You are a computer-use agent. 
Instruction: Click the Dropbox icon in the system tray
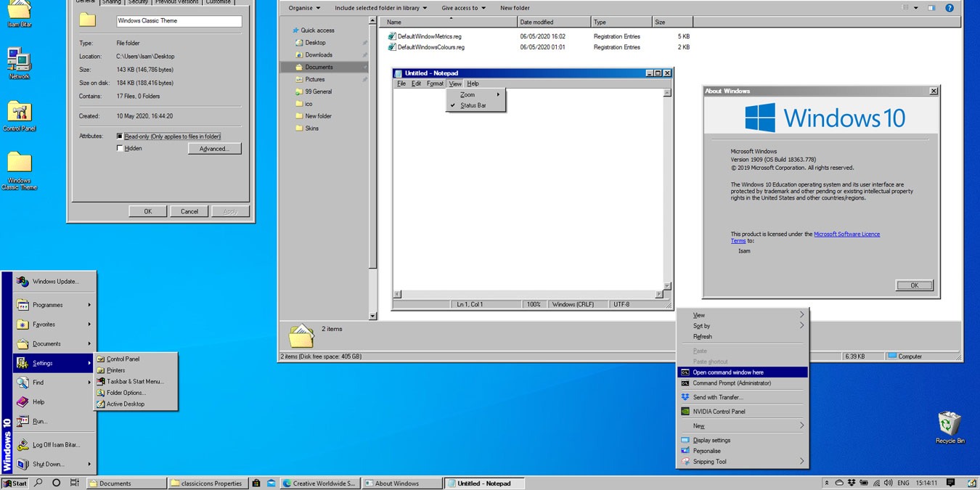pyautogui.click(x=851, y=483)
